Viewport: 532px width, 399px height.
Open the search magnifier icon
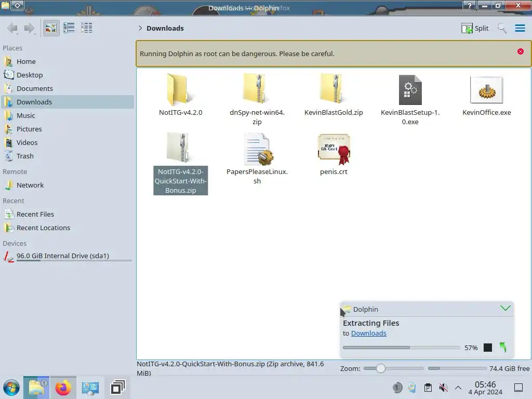pos(502,28)
